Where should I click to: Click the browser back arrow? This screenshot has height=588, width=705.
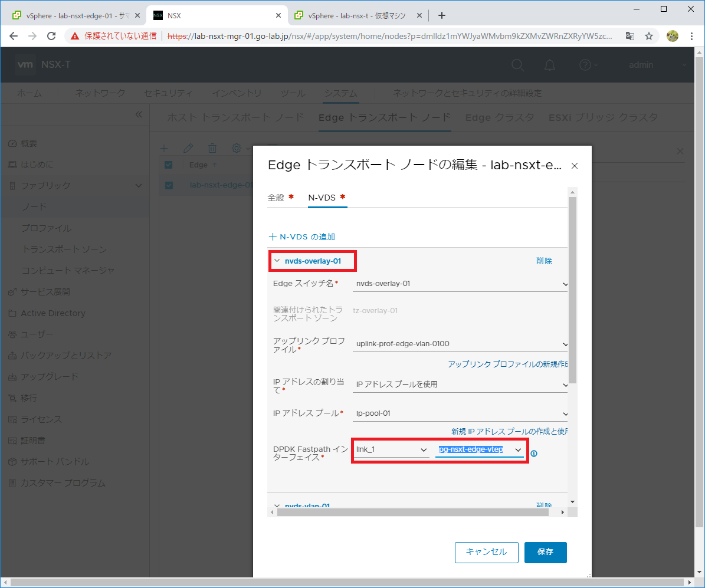pos(14,36)
